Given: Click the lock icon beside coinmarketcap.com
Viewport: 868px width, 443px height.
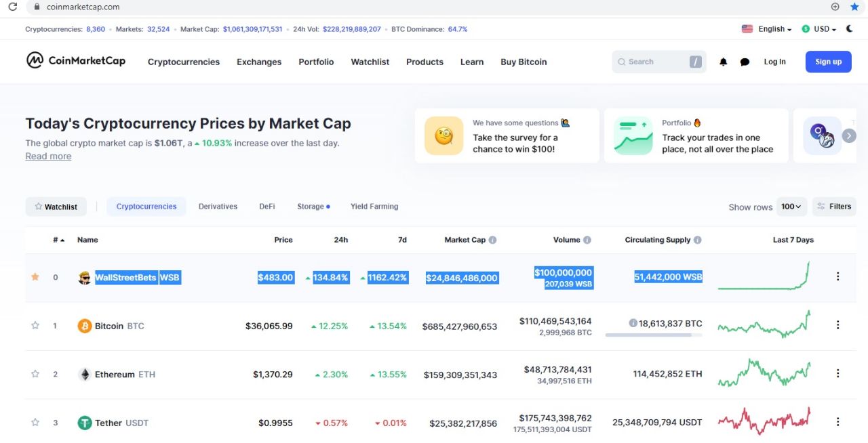Looking at the screenshot, I should (x=37, y=7).
